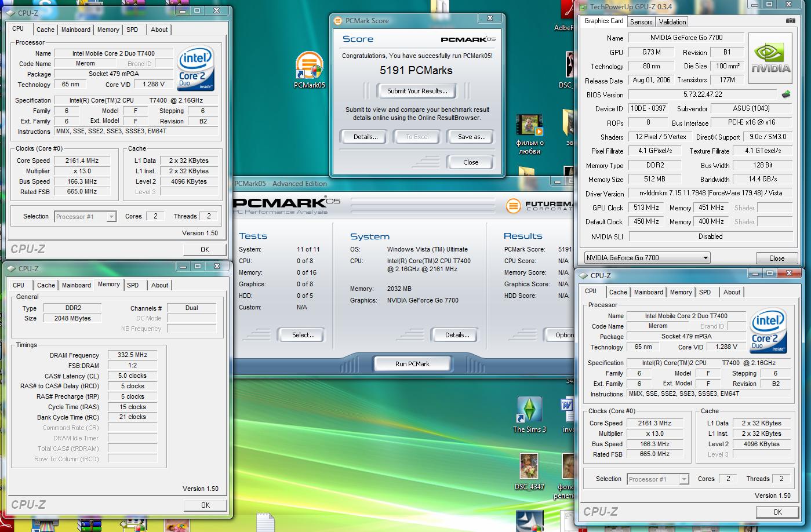
Task: Click the PCMark Score dialog title icon
Action: pyautogui.click(x=339, y=21)
